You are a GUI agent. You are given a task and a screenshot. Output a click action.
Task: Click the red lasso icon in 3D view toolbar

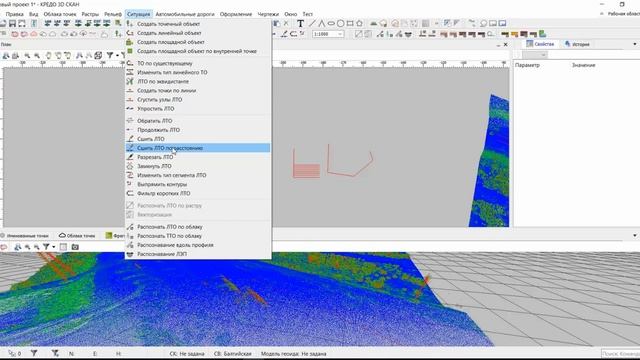4,247
